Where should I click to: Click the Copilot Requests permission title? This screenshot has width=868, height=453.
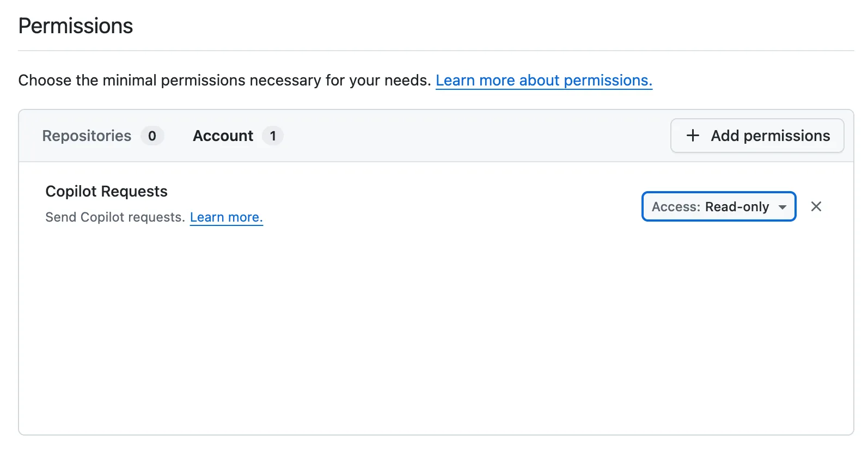coord(106,191)
